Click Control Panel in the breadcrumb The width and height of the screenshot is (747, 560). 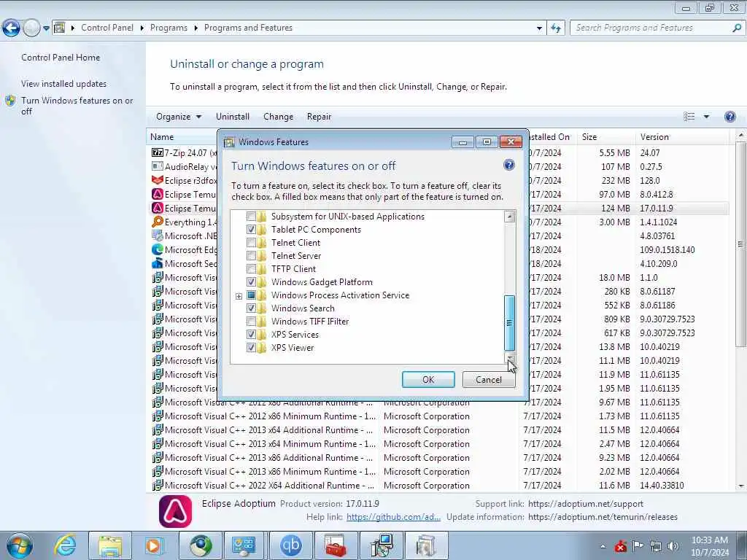(x=107, y=28)
